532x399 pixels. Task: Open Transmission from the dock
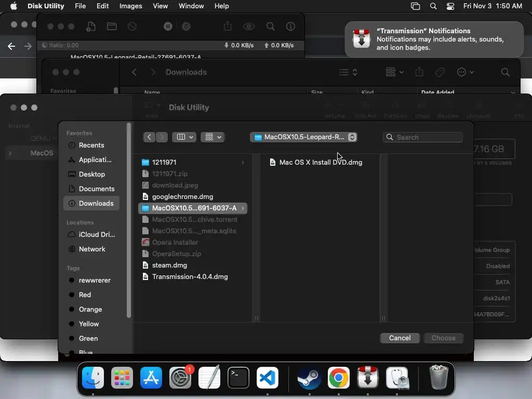[x=368, y=377]
